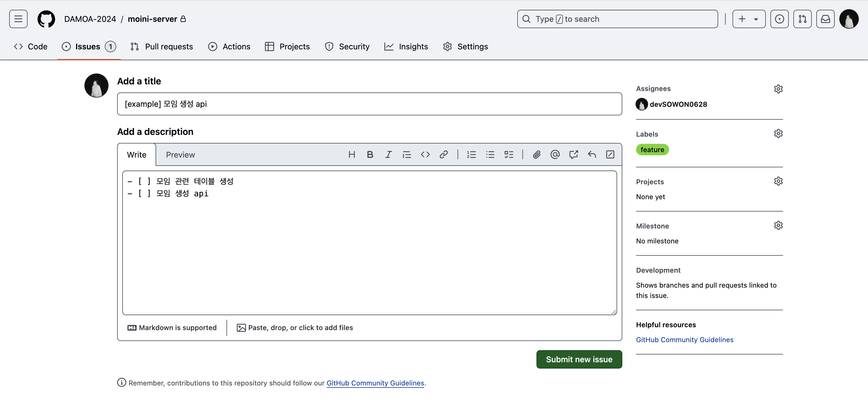Select the Write editor tab

point(136,155)
